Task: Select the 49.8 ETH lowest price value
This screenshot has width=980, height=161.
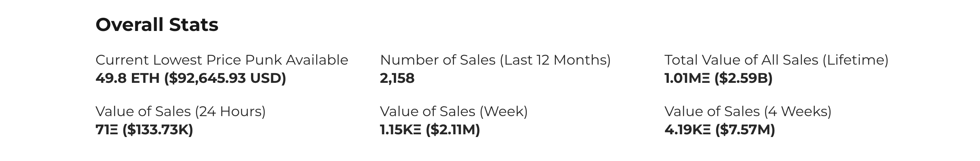Action: point(127,78)
